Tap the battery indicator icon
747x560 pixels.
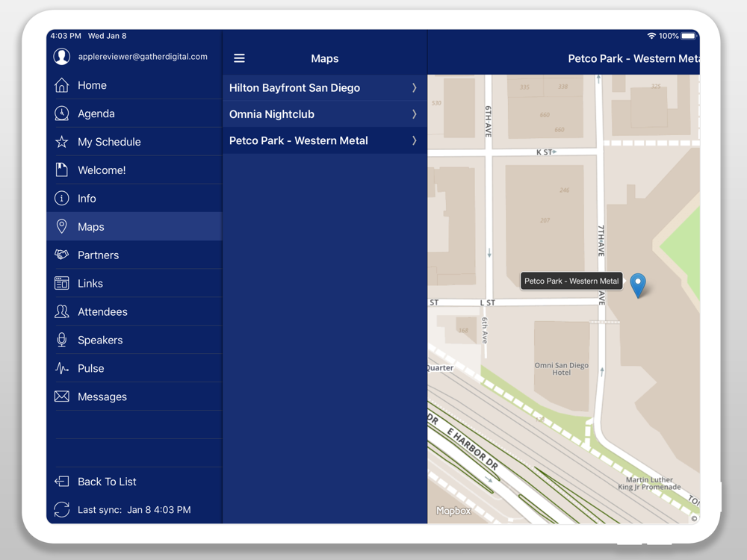click(689, 36)
